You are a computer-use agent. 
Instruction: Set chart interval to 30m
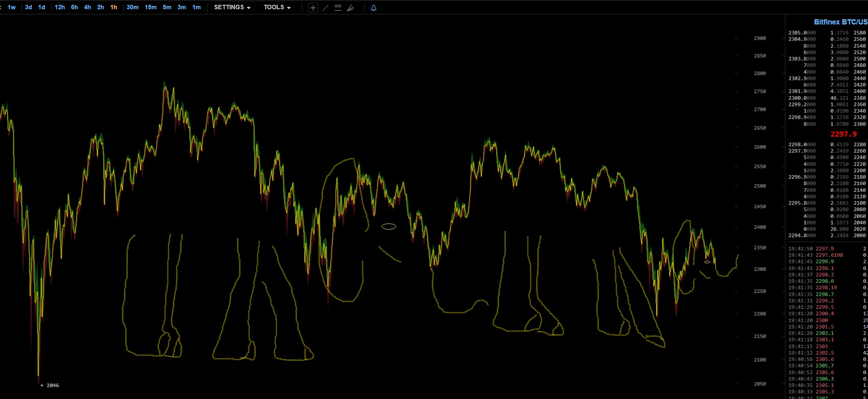[x=132, y=7]
